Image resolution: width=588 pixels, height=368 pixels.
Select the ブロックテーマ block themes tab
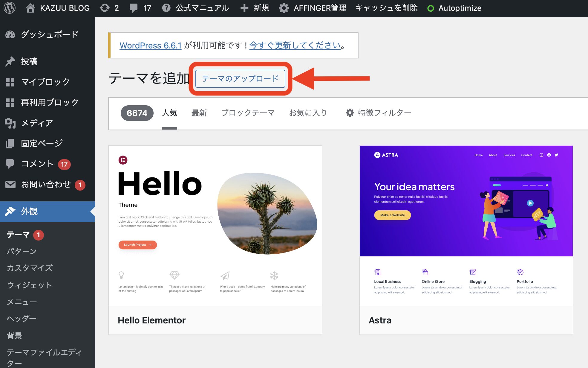pos(248,113)
